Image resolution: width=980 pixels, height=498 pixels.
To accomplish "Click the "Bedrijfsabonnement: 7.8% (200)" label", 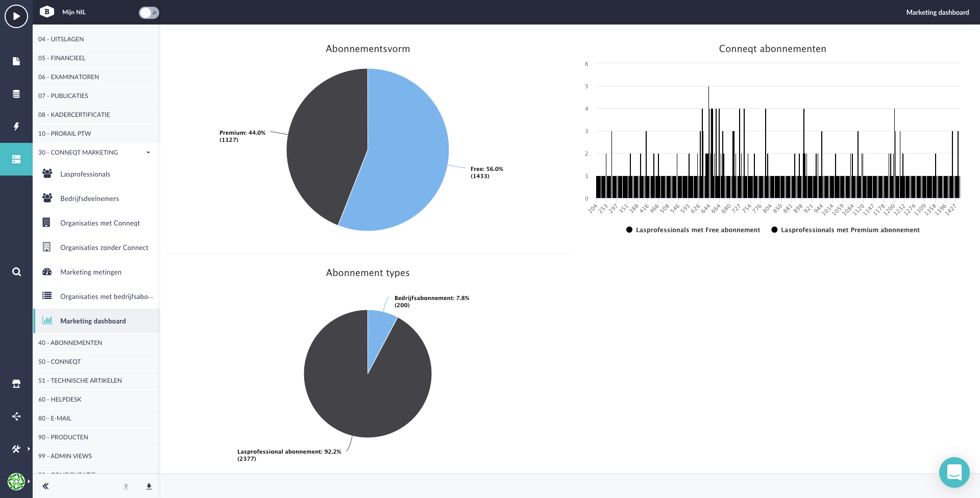I will click(x=432, y=302).
